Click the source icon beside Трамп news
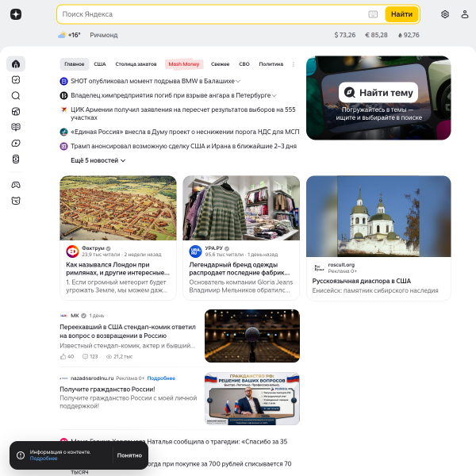Viewport: 476px width, 476px height. tap(63, 146)
